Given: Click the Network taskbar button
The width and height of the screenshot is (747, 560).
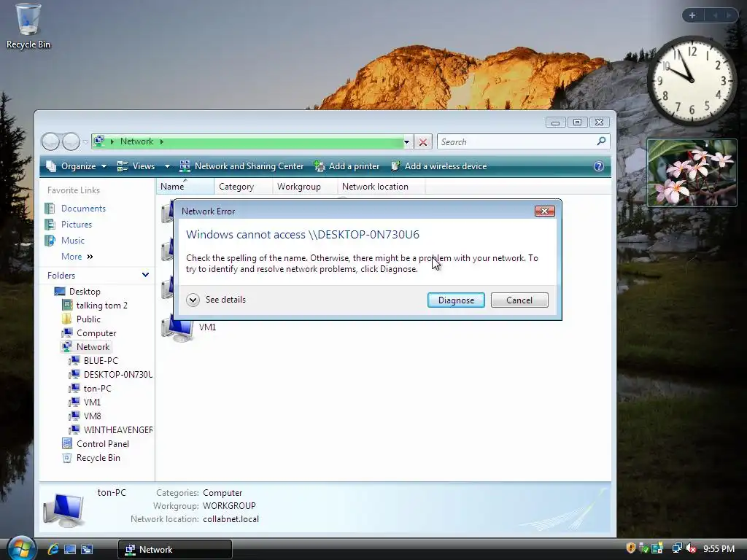Looking at the screenshot, I should 175,550.
